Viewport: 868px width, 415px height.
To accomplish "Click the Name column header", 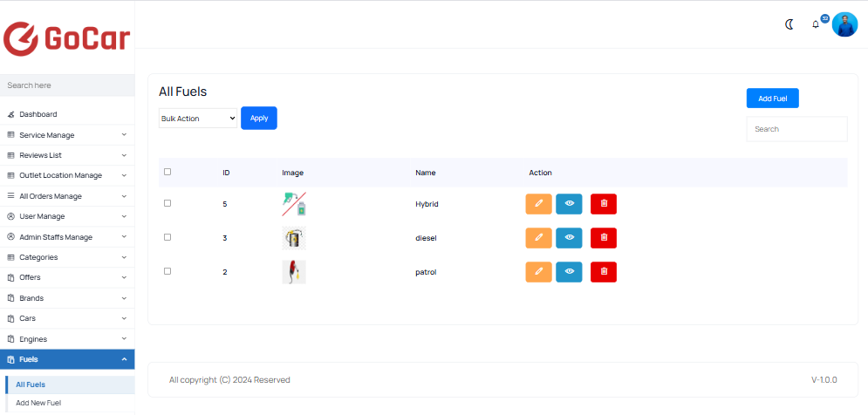I will point(426,173).
